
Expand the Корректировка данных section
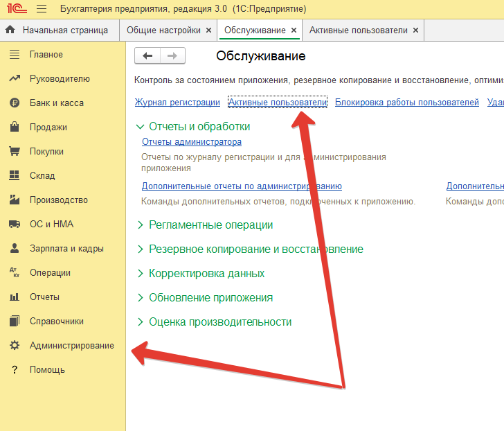coord(140,274)
